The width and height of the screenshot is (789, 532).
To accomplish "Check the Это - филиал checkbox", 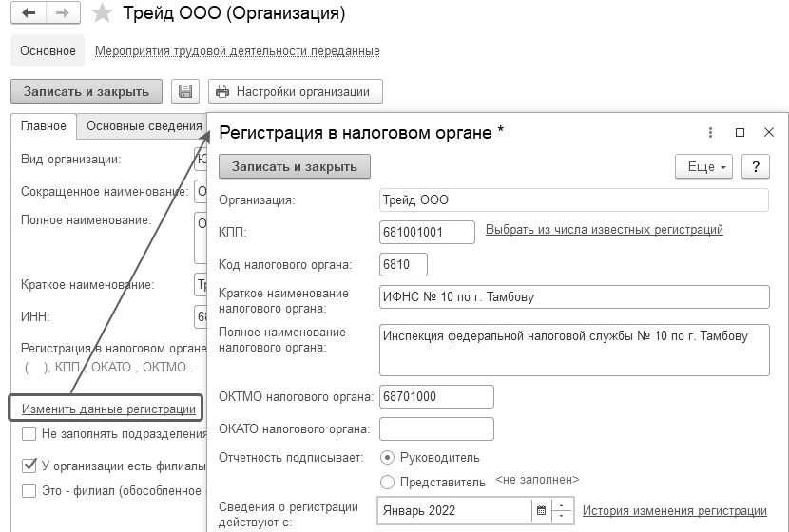I will 29,491.
